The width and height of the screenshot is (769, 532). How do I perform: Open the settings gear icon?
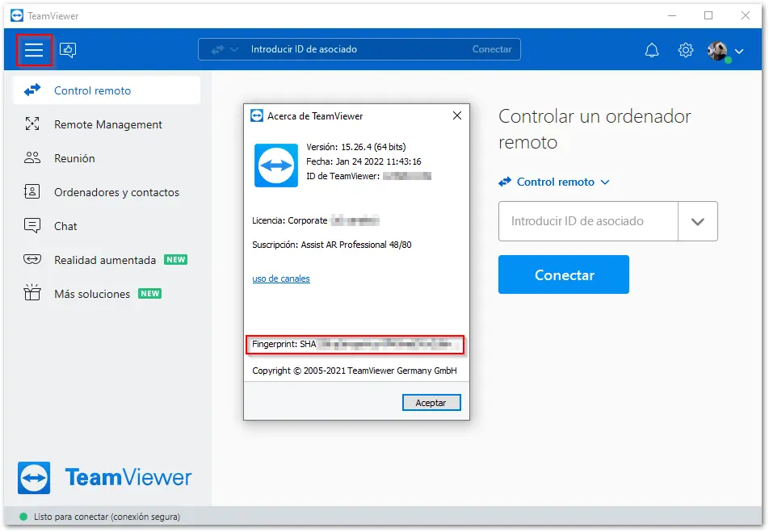tap(686, 49)
